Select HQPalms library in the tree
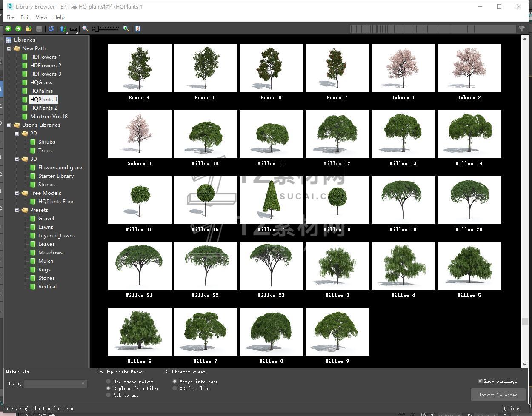This screenshot has height=416, width=532. pos(41,91)
